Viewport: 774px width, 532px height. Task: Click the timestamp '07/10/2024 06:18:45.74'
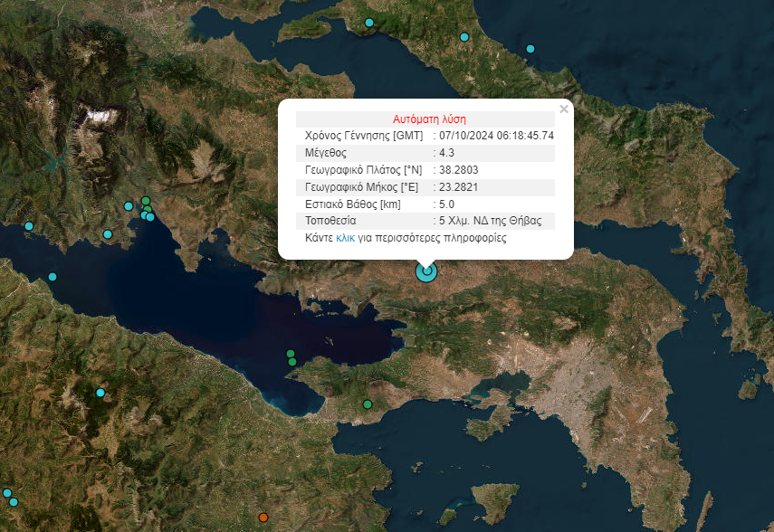click(497, 136)
